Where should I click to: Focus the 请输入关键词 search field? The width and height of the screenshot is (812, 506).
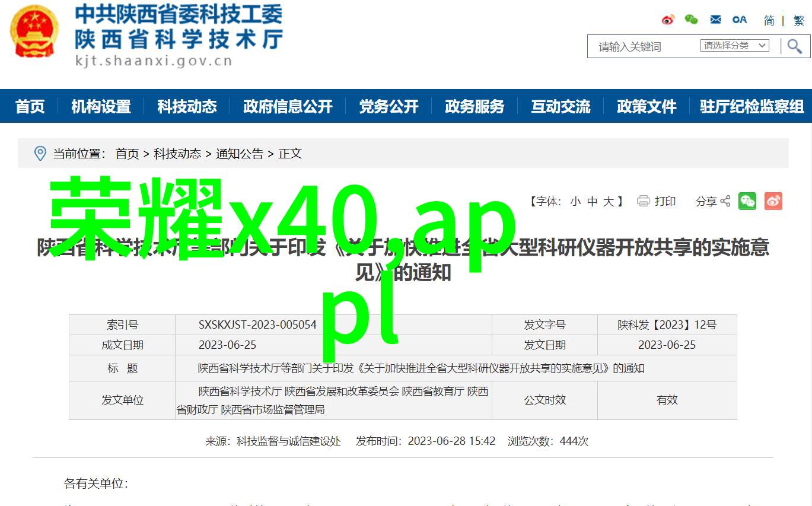point(644,46)
